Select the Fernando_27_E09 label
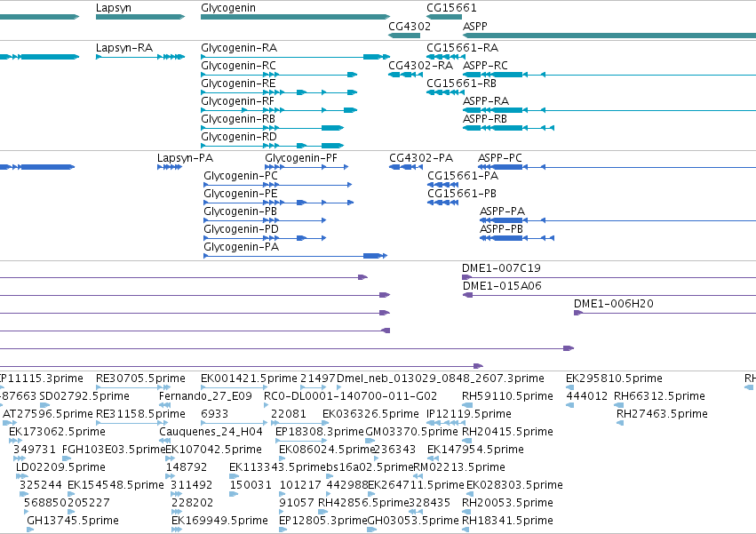 [205, 396]
